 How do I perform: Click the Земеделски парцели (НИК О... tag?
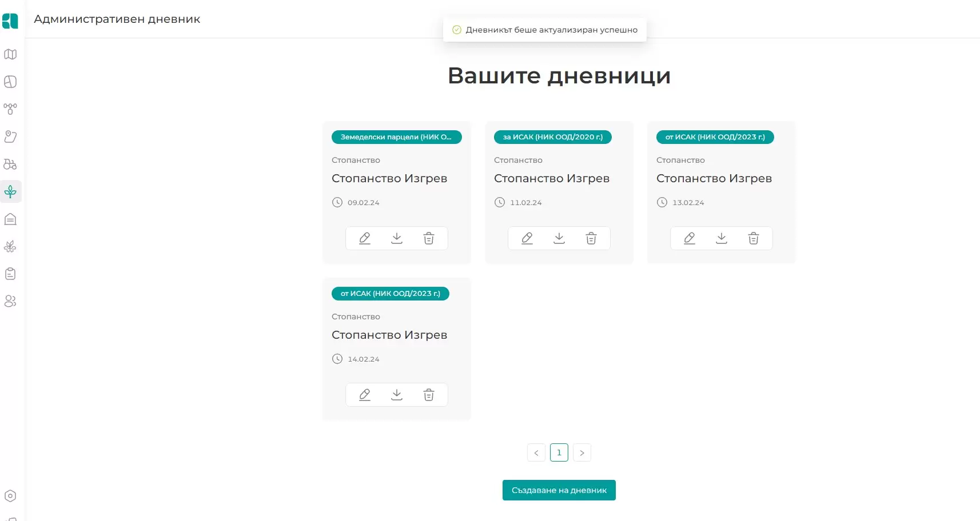pyautogui.click(x=397, y=137)
